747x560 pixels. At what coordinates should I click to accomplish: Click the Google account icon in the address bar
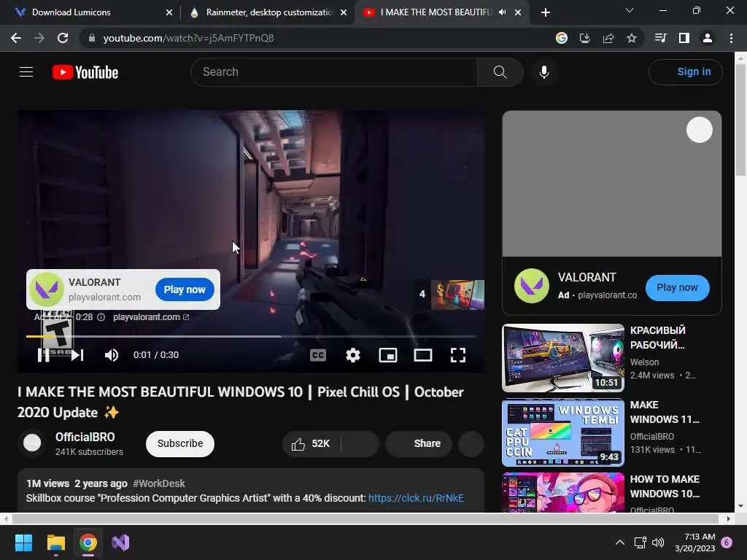point(562,38)
